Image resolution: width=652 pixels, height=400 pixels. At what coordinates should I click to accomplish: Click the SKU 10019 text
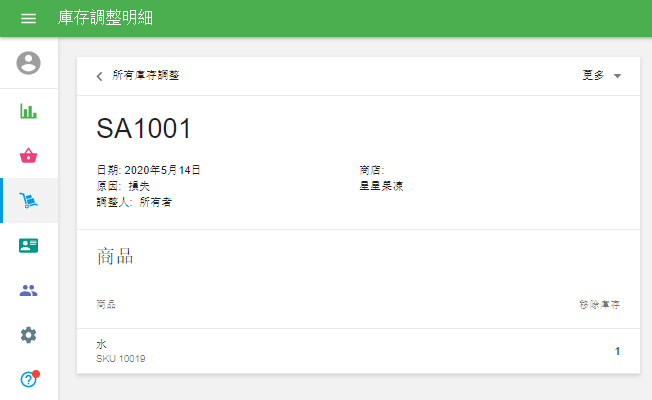pos(121,358)
